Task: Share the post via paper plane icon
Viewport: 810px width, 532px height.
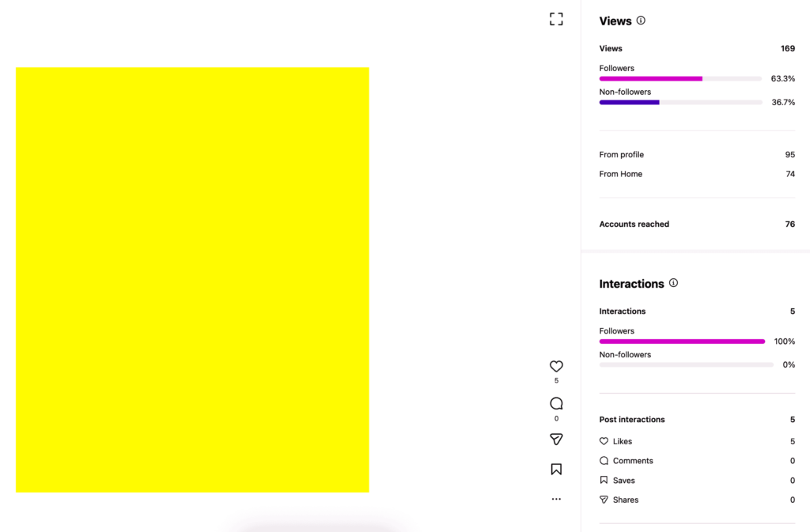Action: pyautogui.click(x=556, y=440)
